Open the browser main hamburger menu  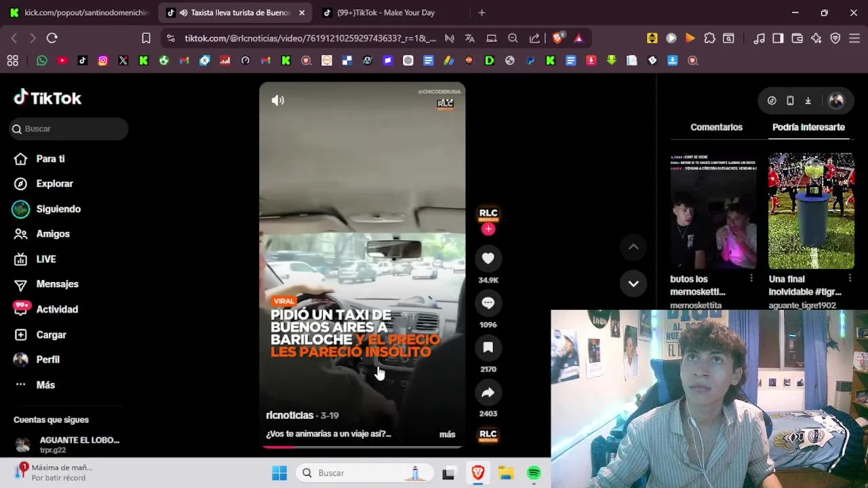pyautogui.click(x=854, y=39)
